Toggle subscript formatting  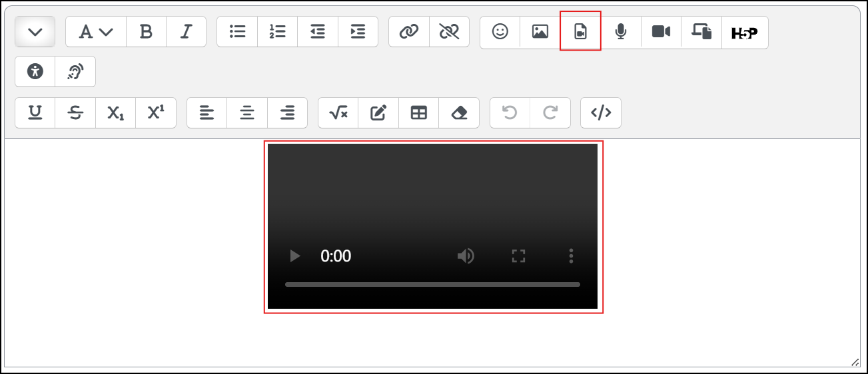116,113
